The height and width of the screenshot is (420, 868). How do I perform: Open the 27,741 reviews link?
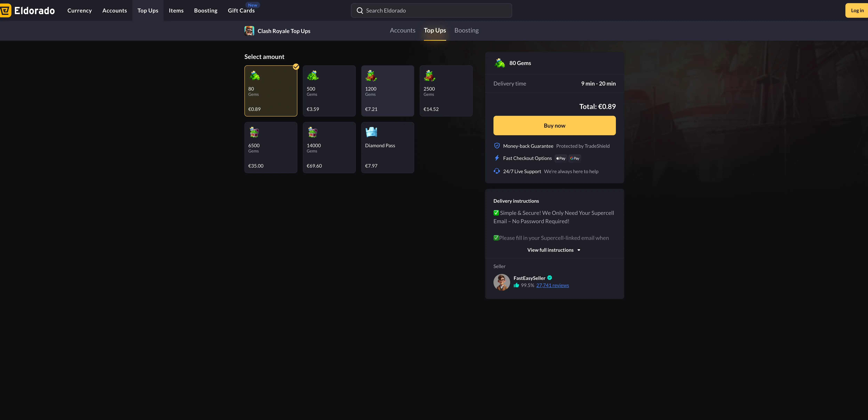point(552,285)
